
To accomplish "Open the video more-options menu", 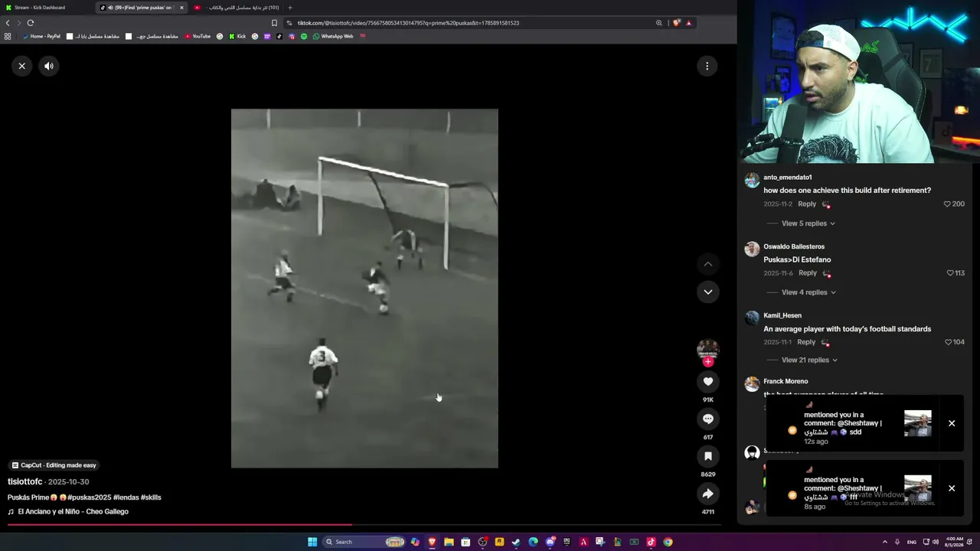I will click(707, 66).
